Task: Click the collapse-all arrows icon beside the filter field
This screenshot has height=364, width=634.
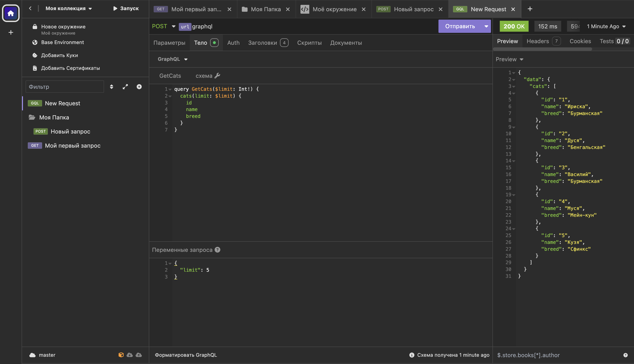Action: point(112,87)
